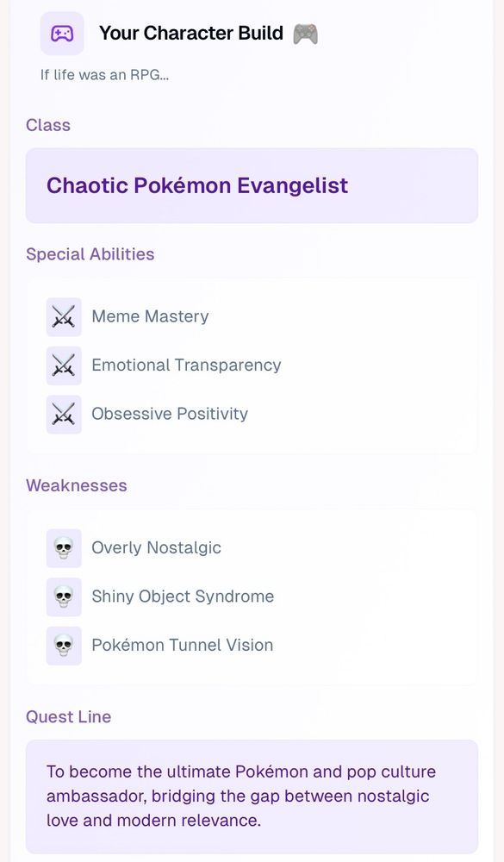Click the purple gamepad icon beside the title
Viewport: 504px width, 862px height.
coord(62,34)
